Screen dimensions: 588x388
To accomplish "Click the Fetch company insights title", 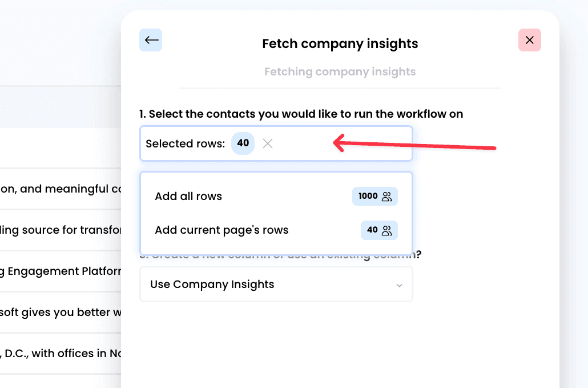I will point(340,43).
